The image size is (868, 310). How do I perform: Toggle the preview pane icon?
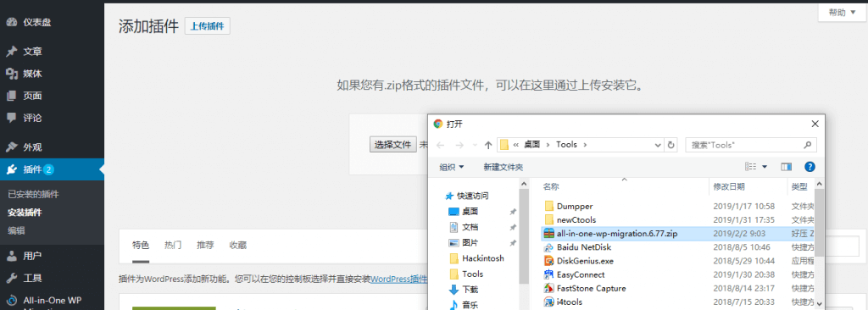point(786,167)
